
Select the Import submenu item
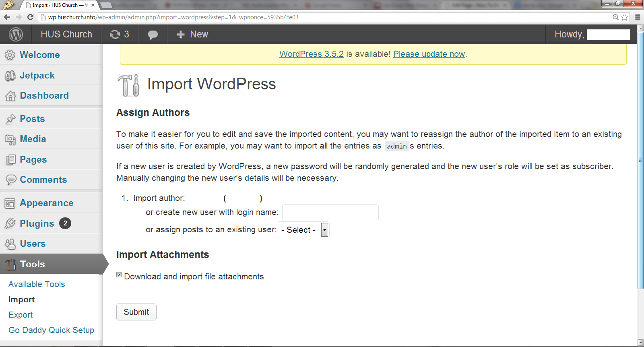(x=22, y=299)
